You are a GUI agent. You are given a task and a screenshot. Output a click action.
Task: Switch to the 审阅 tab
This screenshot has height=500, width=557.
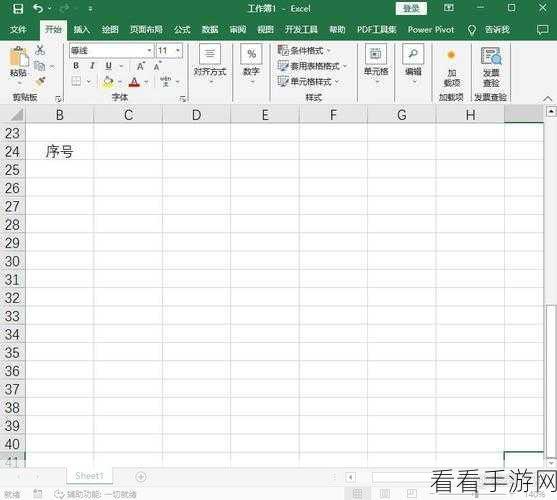237,29
